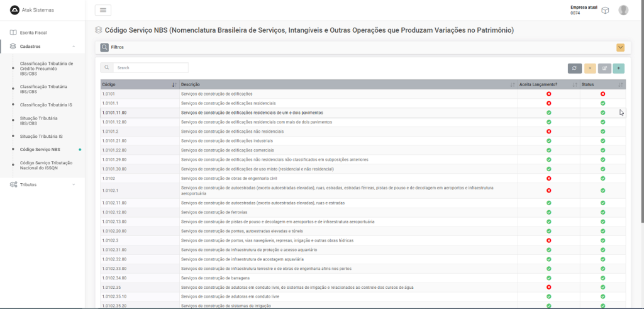Sort table by Descrição column

coord(513,84)
